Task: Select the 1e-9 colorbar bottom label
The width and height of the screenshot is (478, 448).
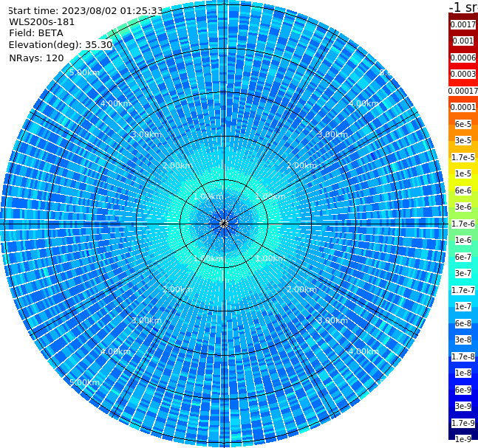Action: (463, 439)
